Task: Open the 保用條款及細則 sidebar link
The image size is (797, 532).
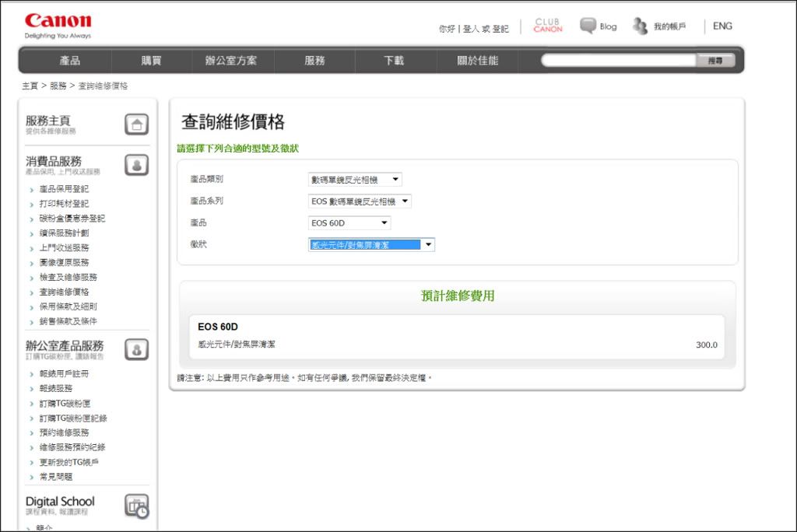Action: pyautogui.click(x=68, y=307)
